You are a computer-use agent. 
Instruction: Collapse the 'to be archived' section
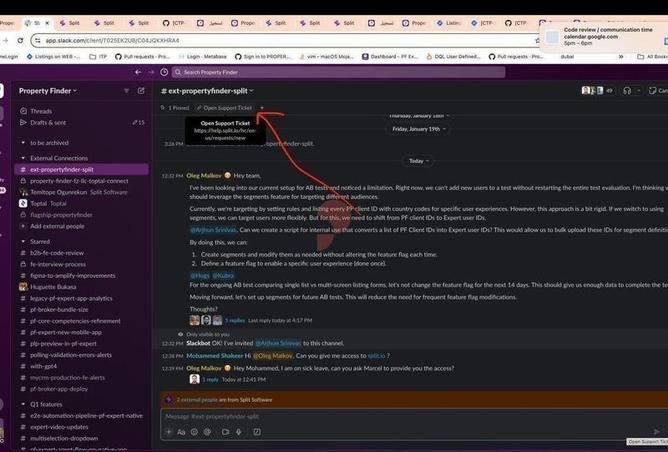(x=23, y=143)
